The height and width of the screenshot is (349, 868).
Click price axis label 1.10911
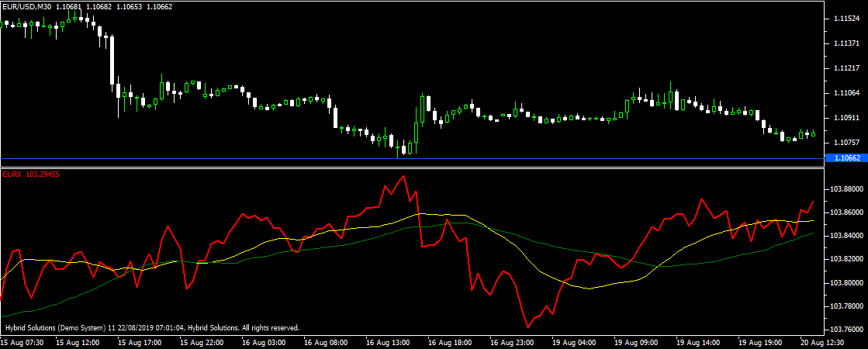[x=846, y=118]
